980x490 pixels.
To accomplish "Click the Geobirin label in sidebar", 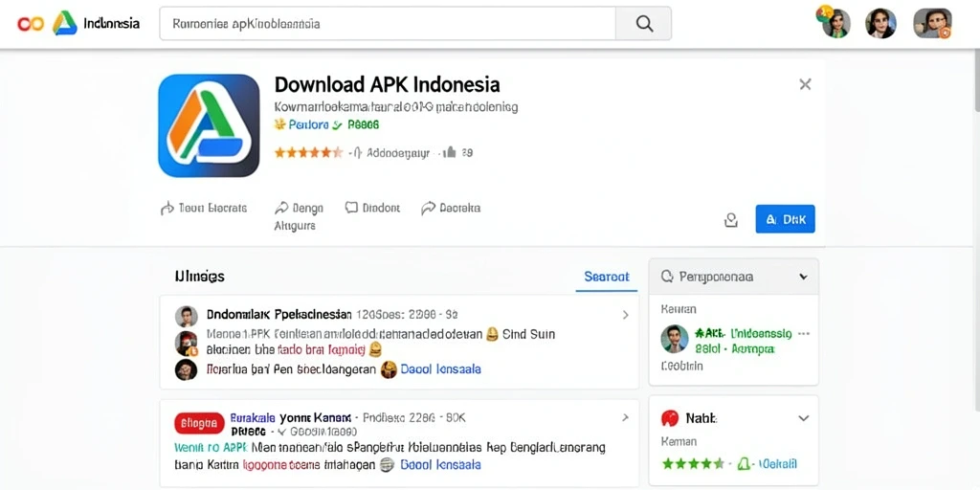I will tap(681, 367).
